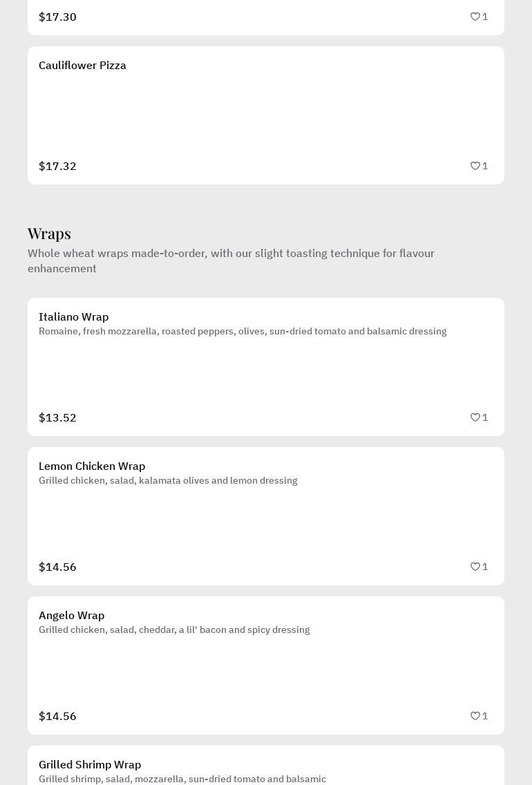The image size is (532, 785).
Task: Select the Lemon Chicken Wrap $14.56 price
Action: (57, 567)
